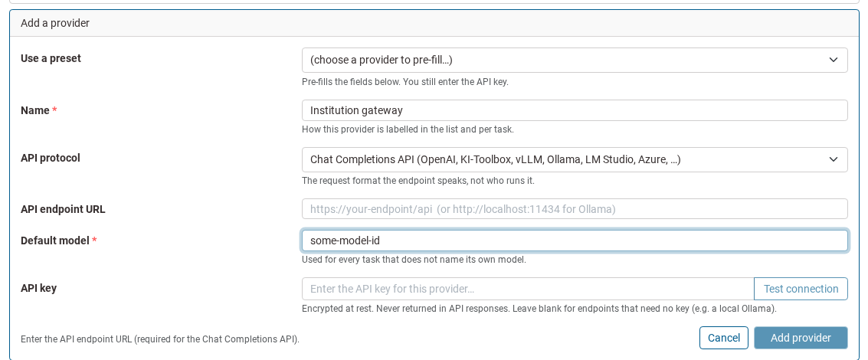The width and height of the screenshot is (868, 360).
Task: Click the Default model label
Action: tap(59, 241)
